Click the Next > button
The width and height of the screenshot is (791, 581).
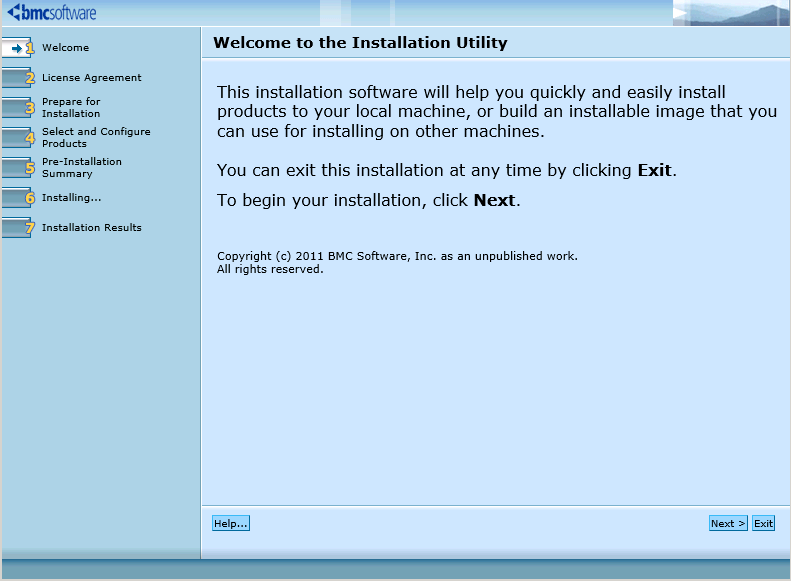[728, 524]
